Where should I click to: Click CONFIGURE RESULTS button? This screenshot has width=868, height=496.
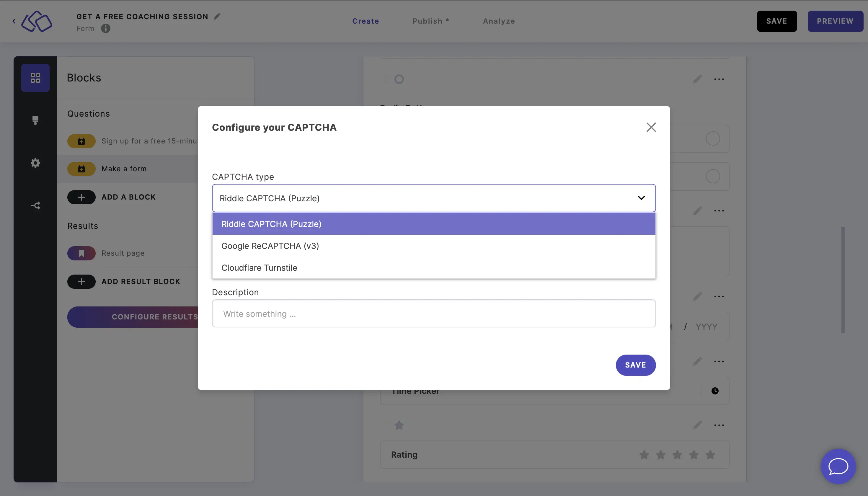click(x=133, y=317)
